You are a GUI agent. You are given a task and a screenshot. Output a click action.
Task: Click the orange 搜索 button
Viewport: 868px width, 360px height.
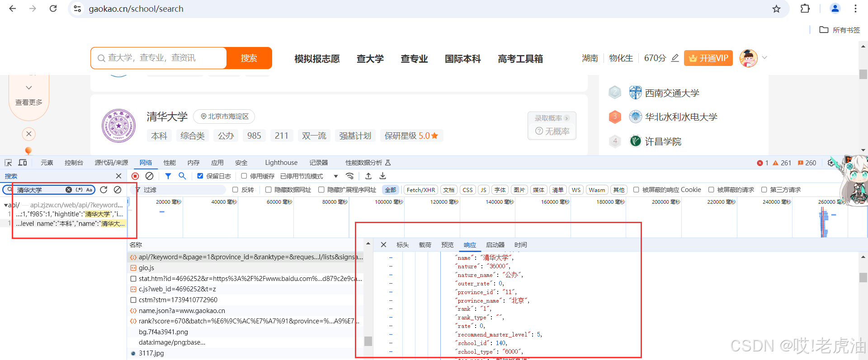[249, 58]
